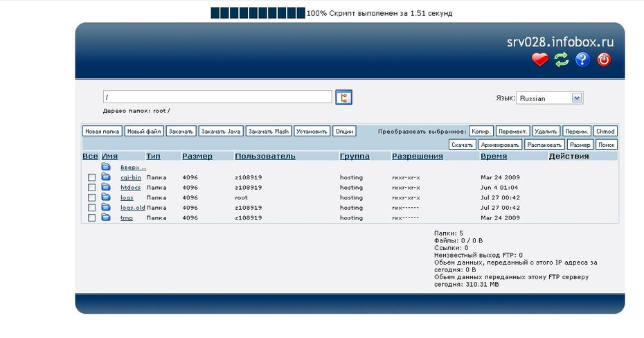Open help via blue question mark icon
Screen dimensions: 644x338
point(582,60)
